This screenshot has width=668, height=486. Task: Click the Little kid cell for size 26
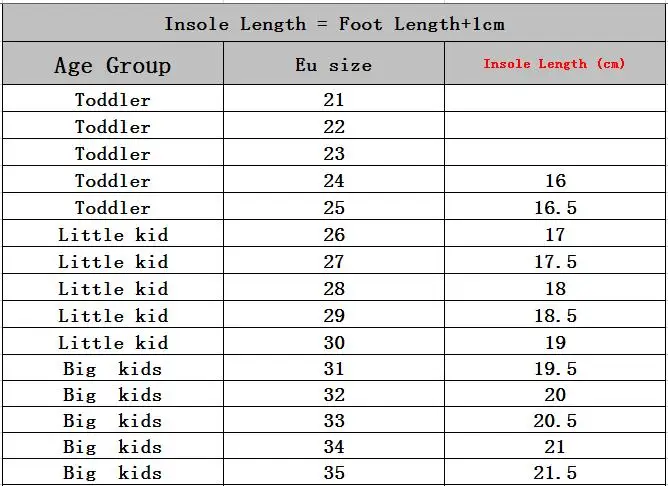[113, 233]
